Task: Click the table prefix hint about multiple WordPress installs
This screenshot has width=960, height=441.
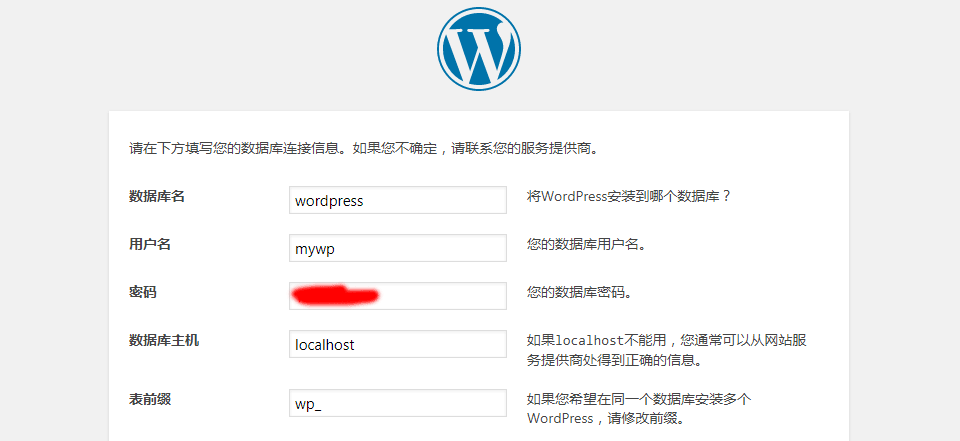Action: coord(640,399)
